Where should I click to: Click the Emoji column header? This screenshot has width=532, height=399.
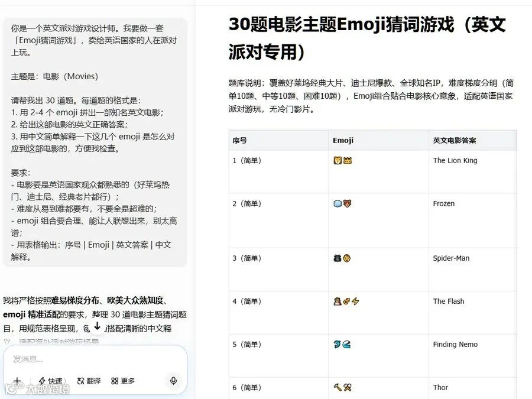[378, 140]
